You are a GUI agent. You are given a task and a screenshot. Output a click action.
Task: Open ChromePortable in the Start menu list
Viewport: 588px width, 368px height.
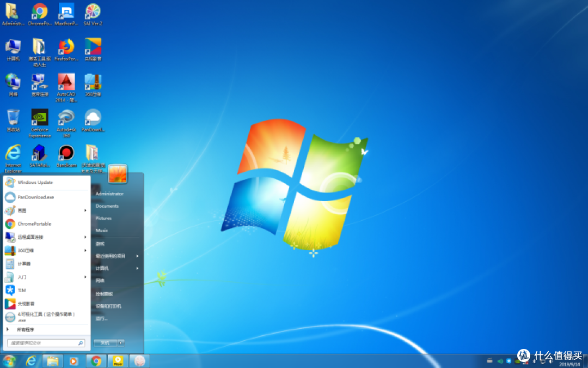pyautogui.click(x=47, y=224)
